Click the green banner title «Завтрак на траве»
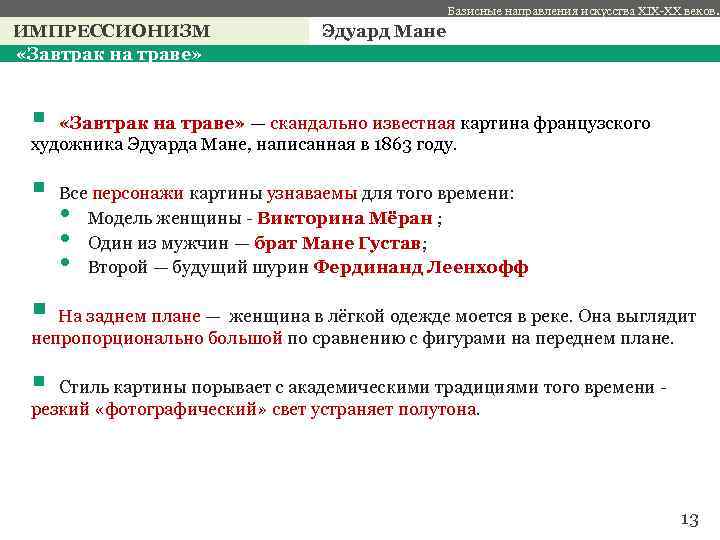Screen dimensions: 720x540 pos(109,54)
